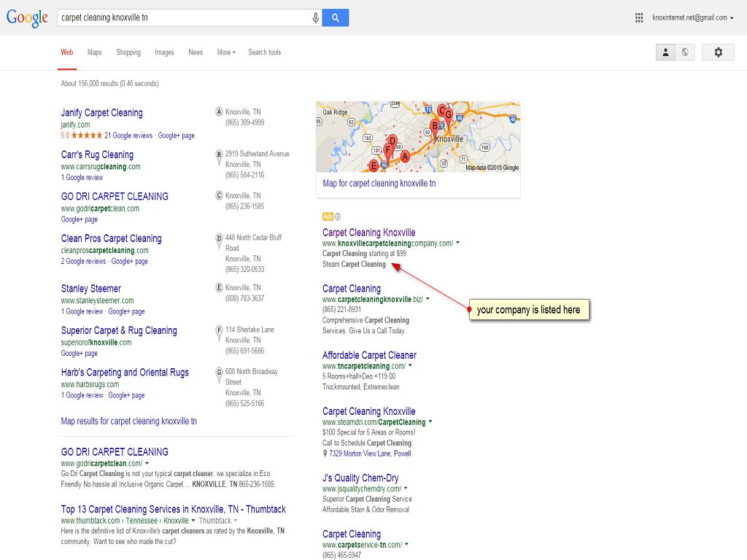Open Carr's Rug Cleaning listing
The width and height of the screenshot is (747, 560).
click(97, 155)
